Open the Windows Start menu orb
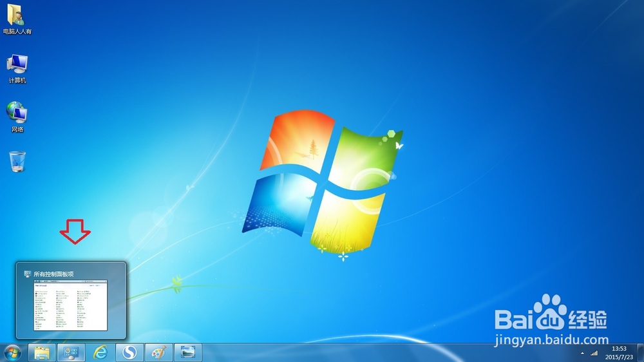The image size is (644, 362). tap(12, 352)
